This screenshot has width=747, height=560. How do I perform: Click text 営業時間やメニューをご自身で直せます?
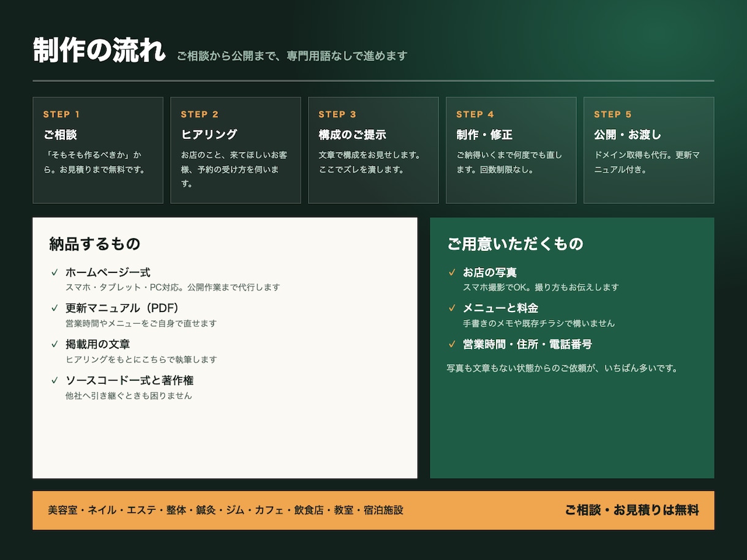click(141, 323)
